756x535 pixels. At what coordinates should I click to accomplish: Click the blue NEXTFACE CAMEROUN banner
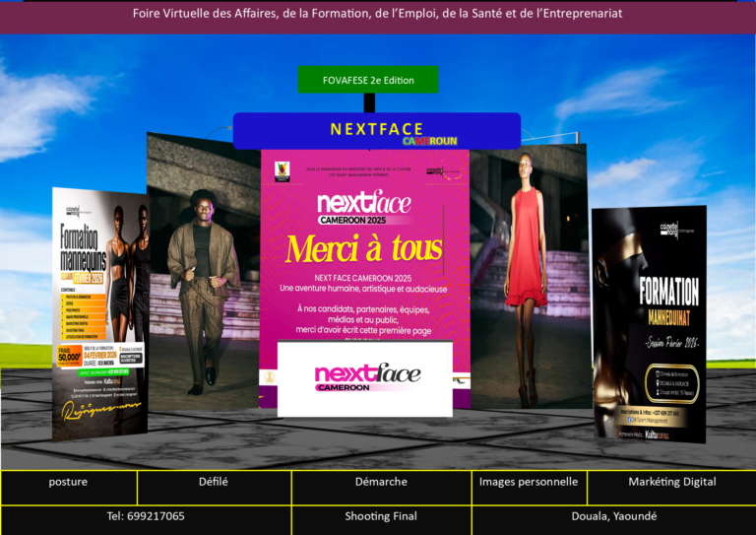click(377, 131)
